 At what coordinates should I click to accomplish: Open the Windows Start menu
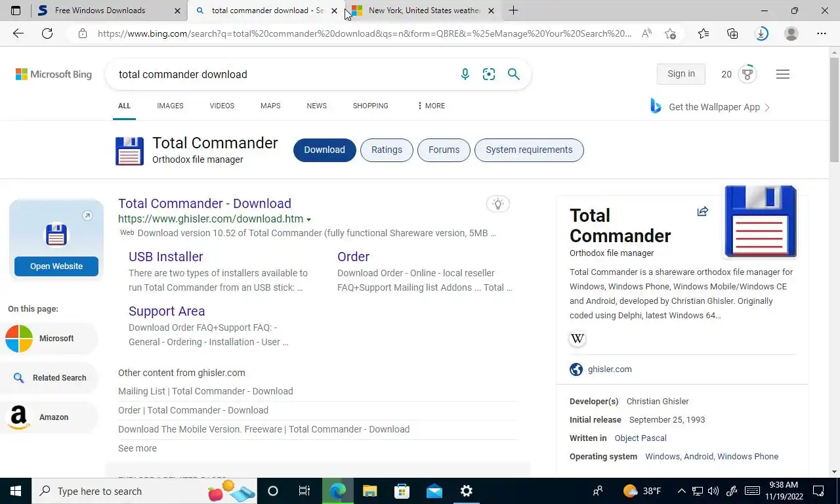(x=16, y=491)
